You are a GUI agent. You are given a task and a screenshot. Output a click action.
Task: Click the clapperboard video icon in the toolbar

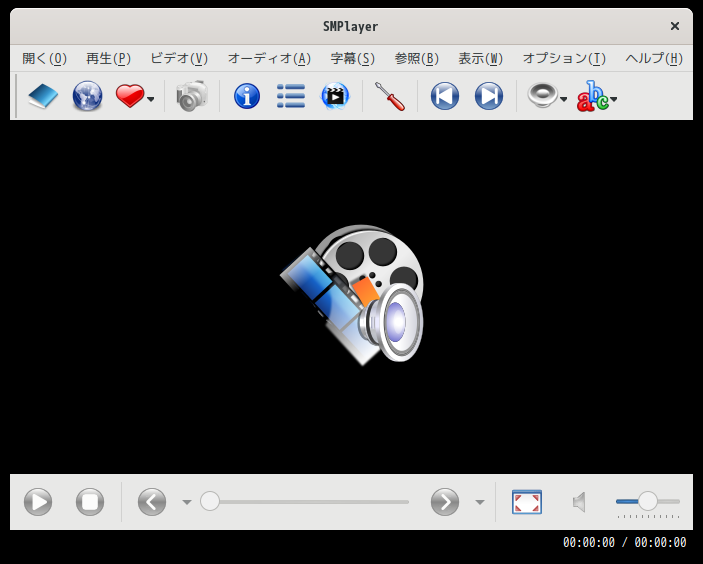[335, 96]
